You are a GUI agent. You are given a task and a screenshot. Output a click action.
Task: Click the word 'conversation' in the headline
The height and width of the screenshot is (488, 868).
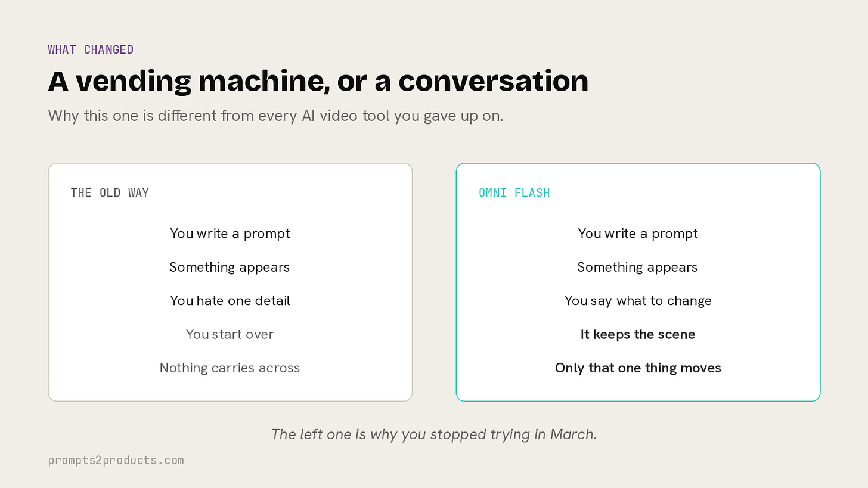pyautogui.click(x=494, y=80)
